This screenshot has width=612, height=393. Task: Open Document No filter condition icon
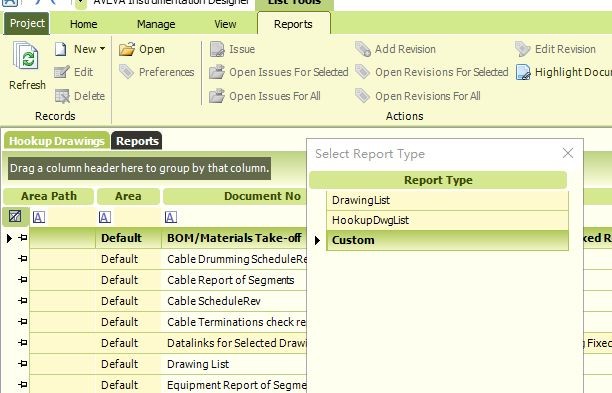171,217
